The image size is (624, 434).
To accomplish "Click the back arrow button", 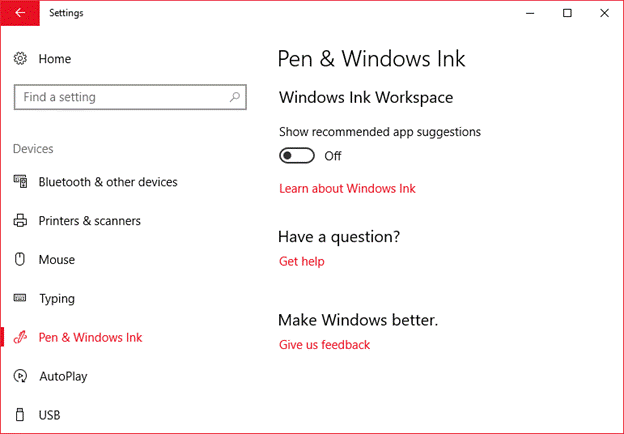I will click(x=20, y=13).
